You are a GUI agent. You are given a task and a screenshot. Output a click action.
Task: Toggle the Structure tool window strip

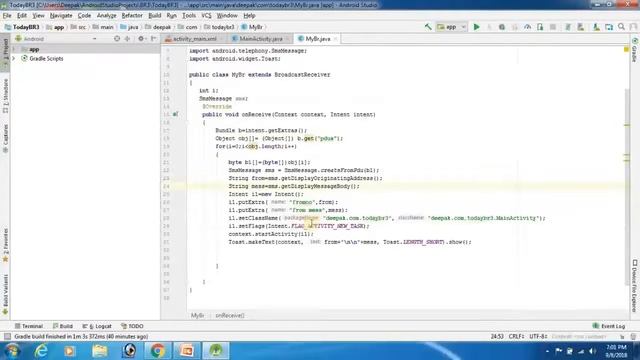(5, 96)
